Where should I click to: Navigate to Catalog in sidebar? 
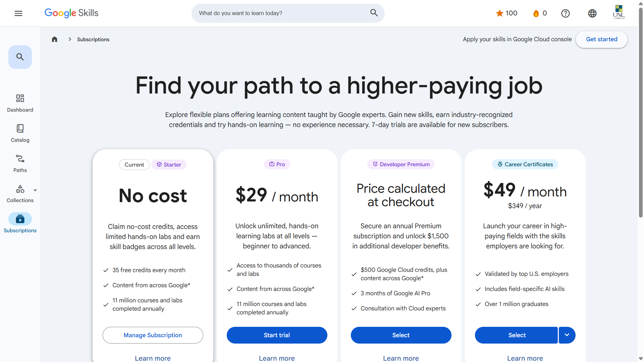coord(20,133)
